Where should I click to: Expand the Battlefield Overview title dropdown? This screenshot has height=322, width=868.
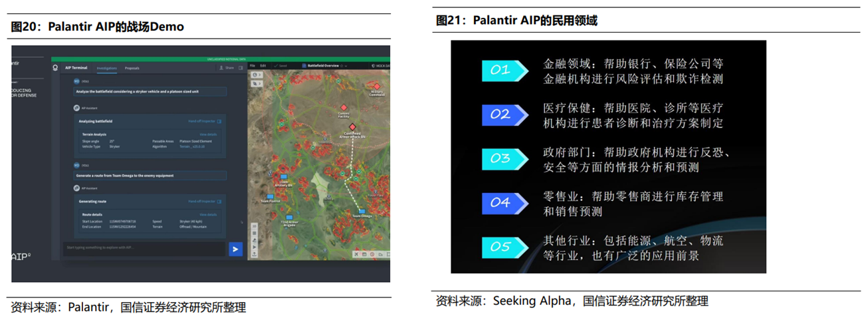(x=346, y=66)
